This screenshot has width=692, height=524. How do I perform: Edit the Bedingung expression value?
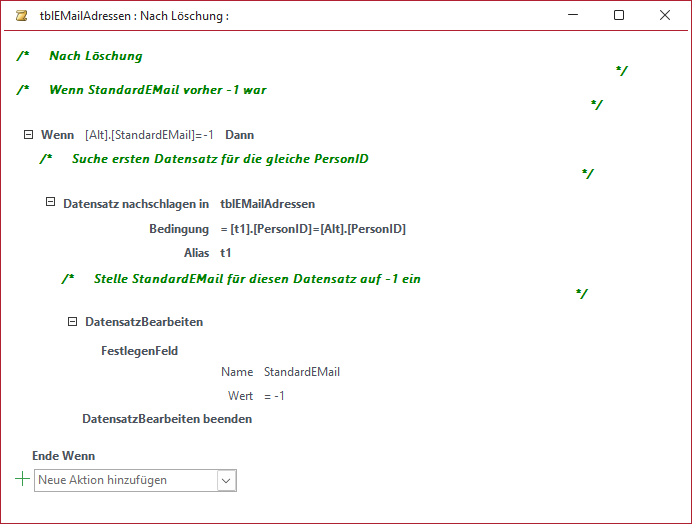pos(312,229)
